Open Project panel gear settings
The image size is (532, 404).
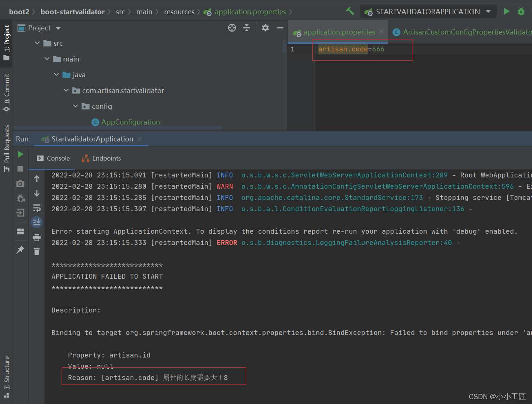click(x=265, y=28)
